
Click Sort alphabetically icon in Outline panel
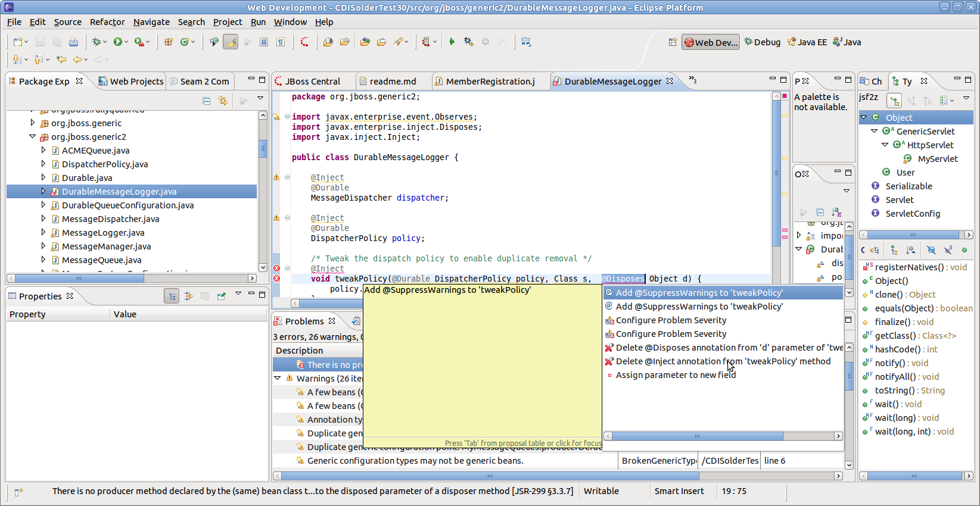tap(836, 213)
